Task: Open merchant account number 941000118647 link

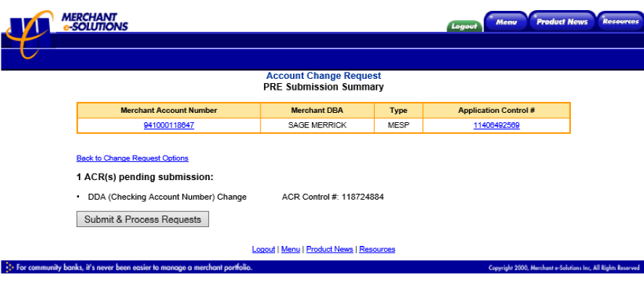Action: 169,126
